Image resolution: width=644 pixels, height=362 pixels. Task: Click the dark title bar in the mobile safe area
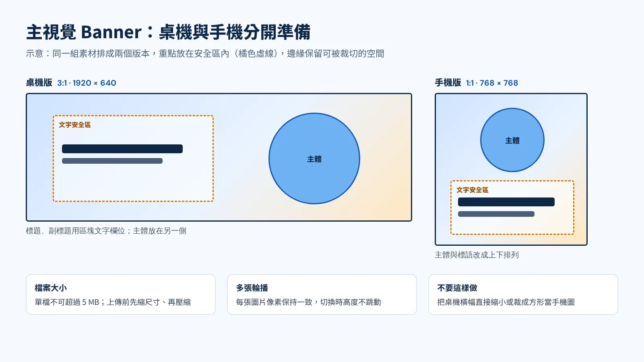(506, 202)
